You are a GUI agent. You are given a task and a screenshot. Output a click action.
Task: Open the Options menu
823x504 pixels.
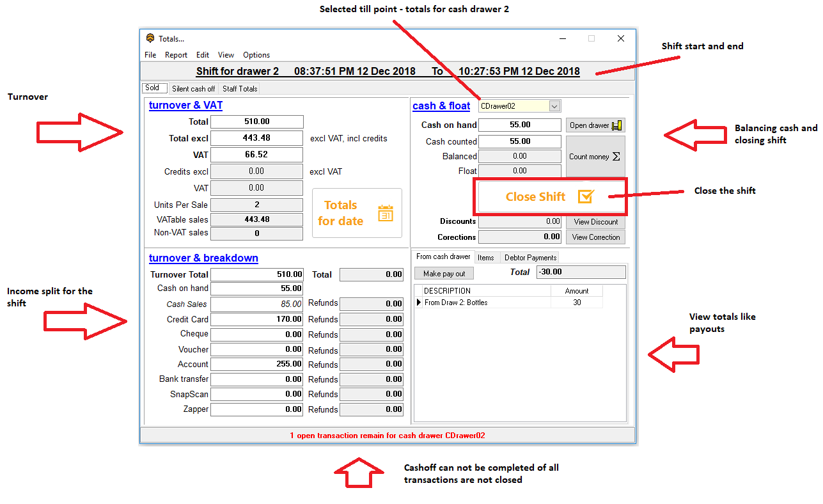coord(256,55)
